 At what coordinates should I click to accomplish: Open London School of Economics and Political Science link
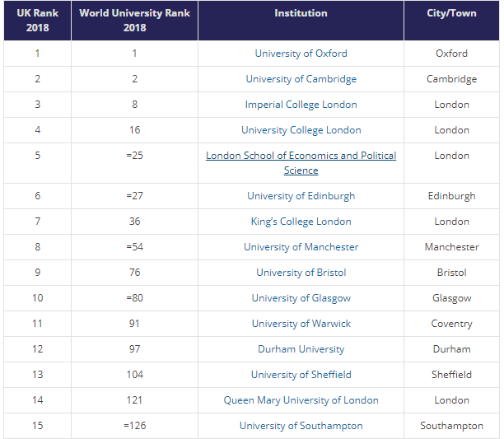pos(301,163)
